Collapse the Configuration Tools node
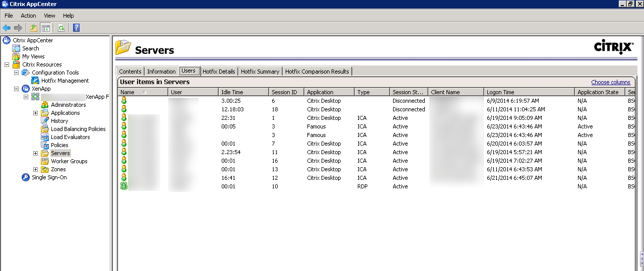644x271 pixels. click(16, 73)
